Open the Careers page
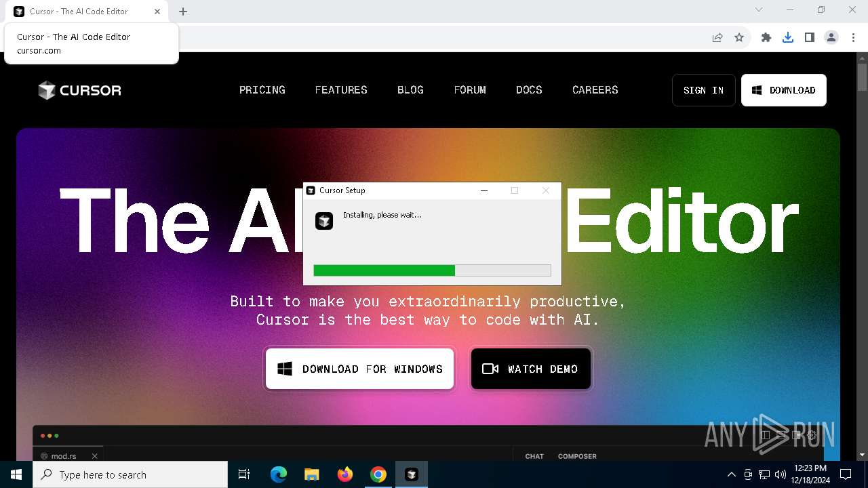Viewport: 868px width, 488px height. coord(595,89)
